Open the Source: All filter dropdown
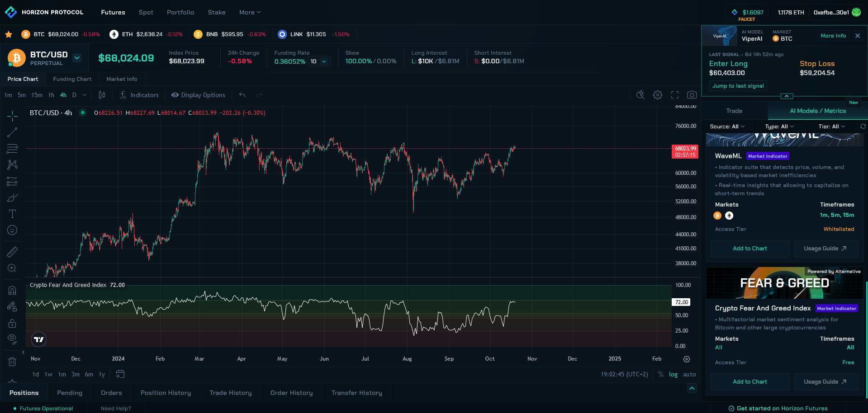The image size is (868, 413). (x=727, y=127)
